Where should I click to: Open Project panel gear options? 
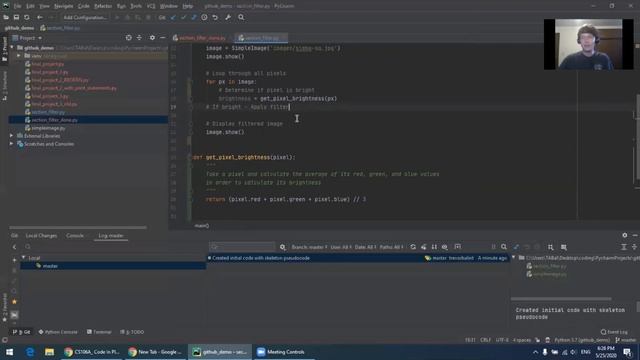click(152, 38)
